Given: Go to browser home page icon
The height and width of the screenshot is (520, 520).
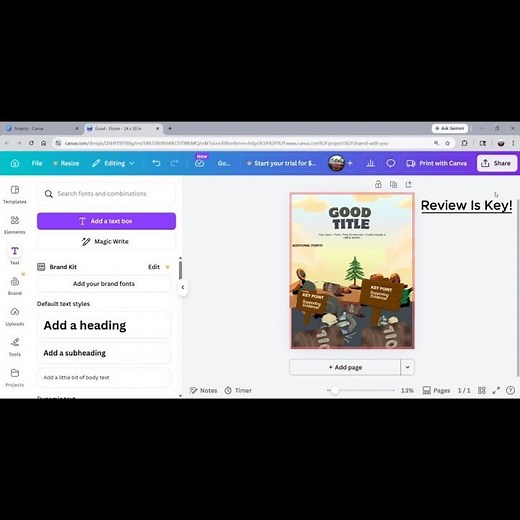Looking at the screenshot, I should (x=43, y=143).
